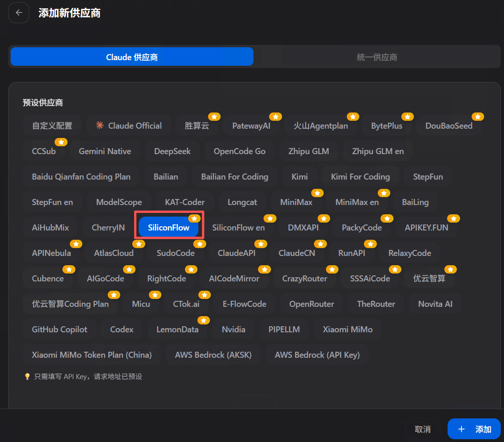The width and height of the screenshot is (504, 442).
Task: Select the AICodeMirror provider
Action: (234, 278)
